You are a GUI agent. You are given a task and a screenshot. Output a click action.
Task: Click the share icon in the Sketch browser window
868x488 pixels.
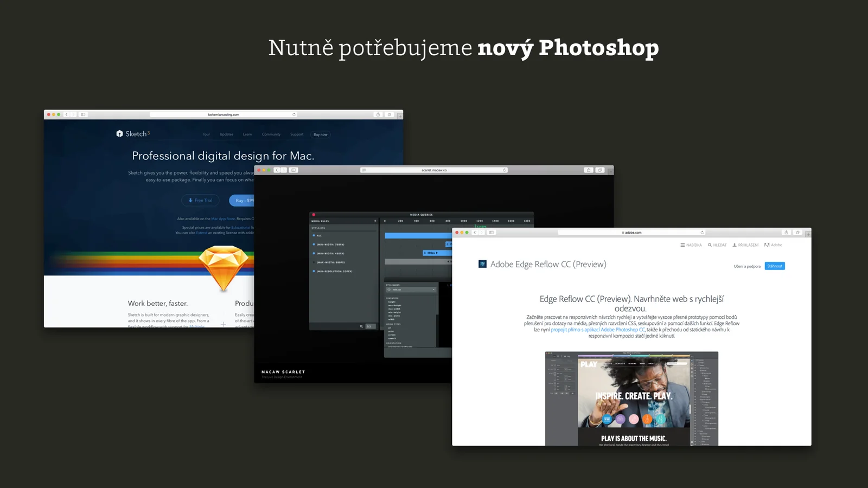point(378,114)
